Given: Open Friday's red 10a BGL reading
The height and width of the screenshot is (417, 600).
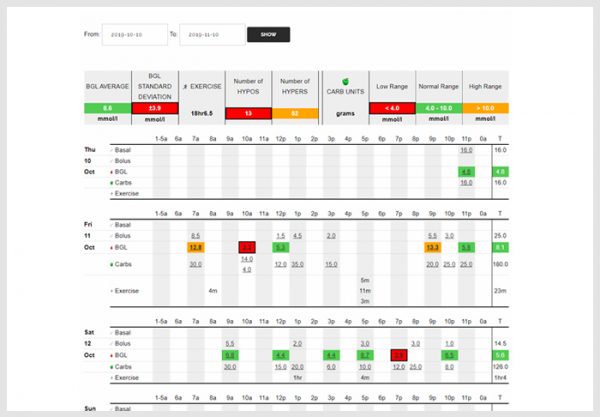Looking at the screenshot, I should 247,248.
